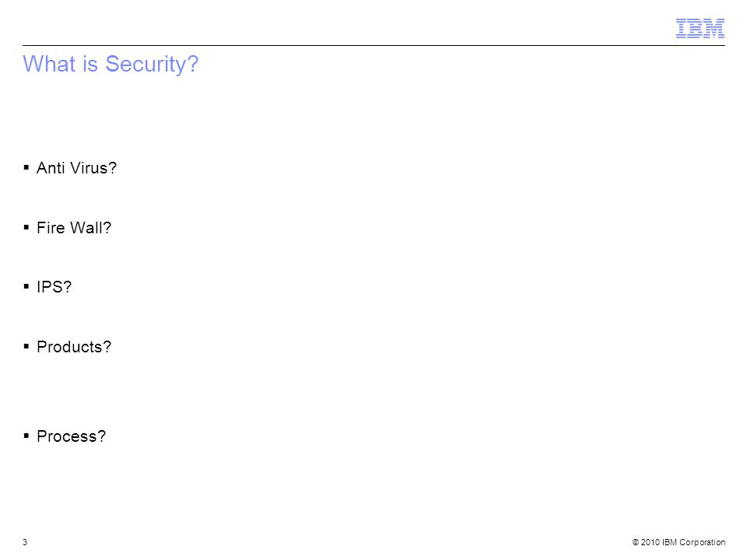Click the square bullet beside IPS
The height and width of the screenshot is (560, 747).
pyautogui.click(x=26, y=287)
